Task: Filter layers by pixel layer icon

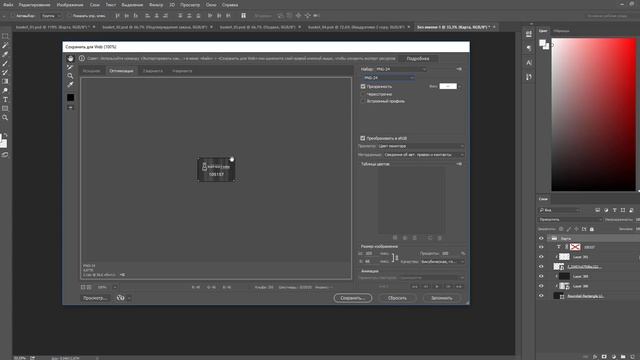Action: (598, 210)
